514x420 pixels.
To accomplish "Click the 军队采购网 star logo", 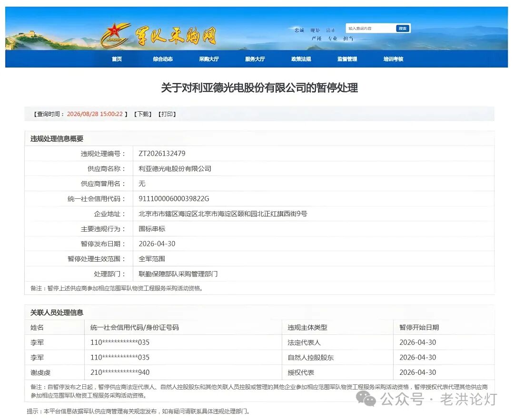I will pyautogui.click(x=115, y=35).
